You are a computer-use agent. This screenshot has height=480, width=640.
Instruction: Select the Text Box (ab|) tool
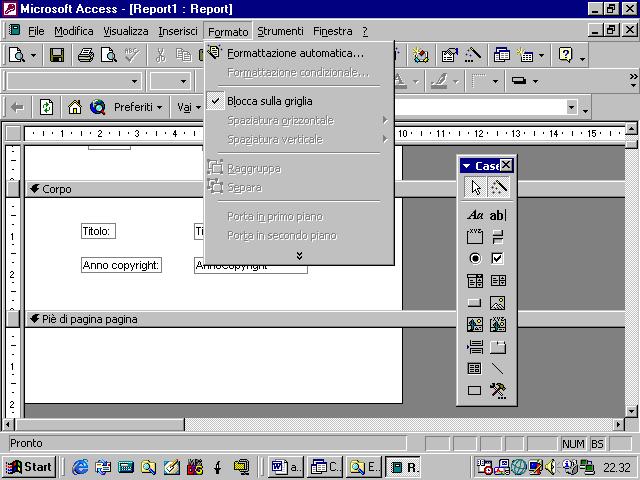(x=498, y=215)
